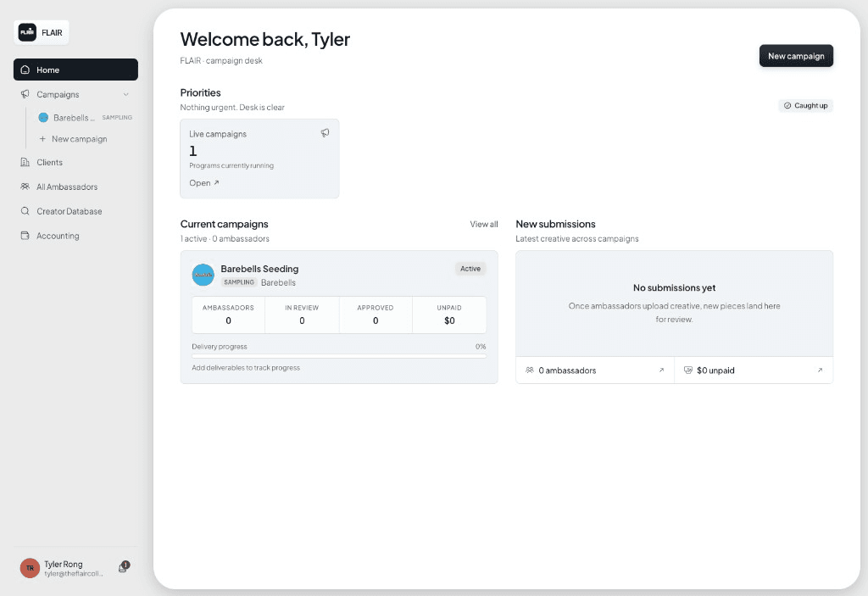Click the Caught up status badge
This screenshot has height=596, width=868.
[x=805, y=106]
